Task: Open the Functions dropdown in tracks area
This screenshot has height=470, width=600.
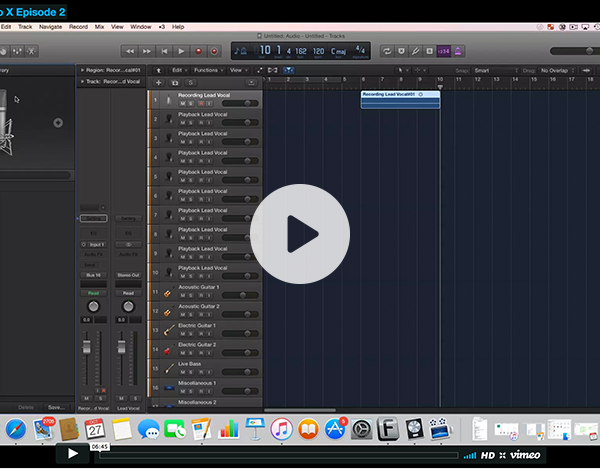Action: 208,70
